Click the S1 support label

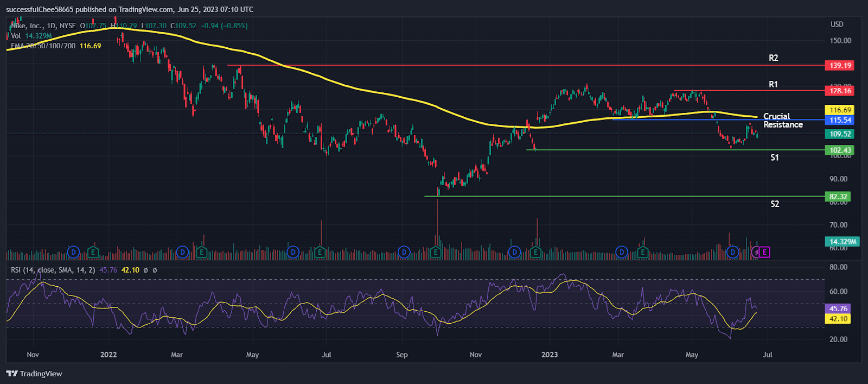[x=775, y=158]
